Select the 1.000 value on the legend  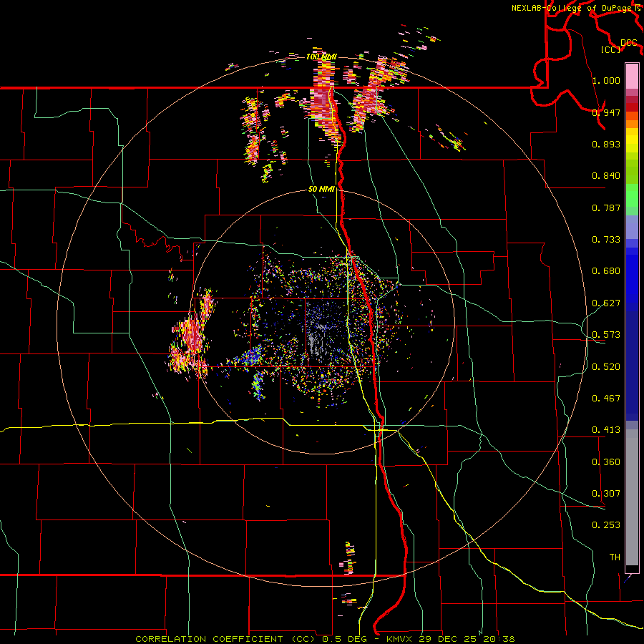606,80
